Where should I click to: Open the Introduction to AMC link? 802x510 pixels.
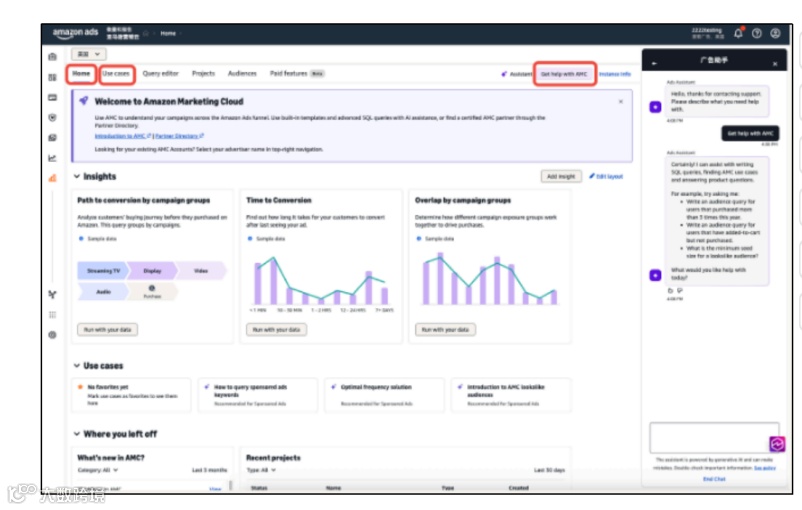point(123,136)
